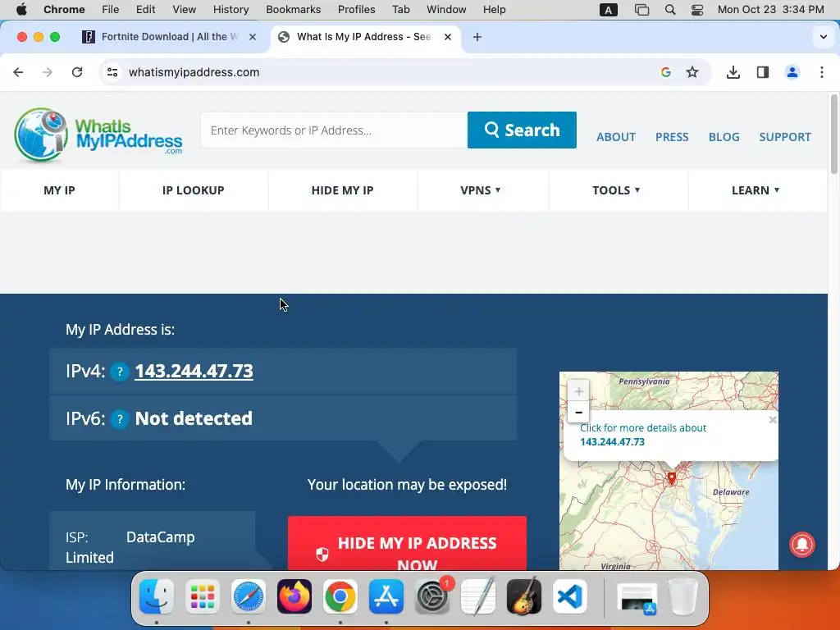Close the map popup

[773, 420]
